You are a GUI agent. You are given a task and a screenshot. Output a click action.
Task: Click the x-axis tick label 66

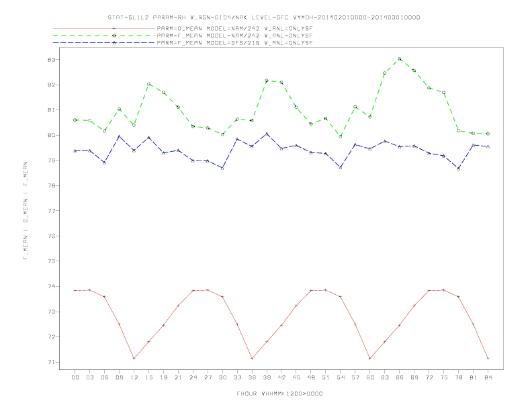click(400, 377)
